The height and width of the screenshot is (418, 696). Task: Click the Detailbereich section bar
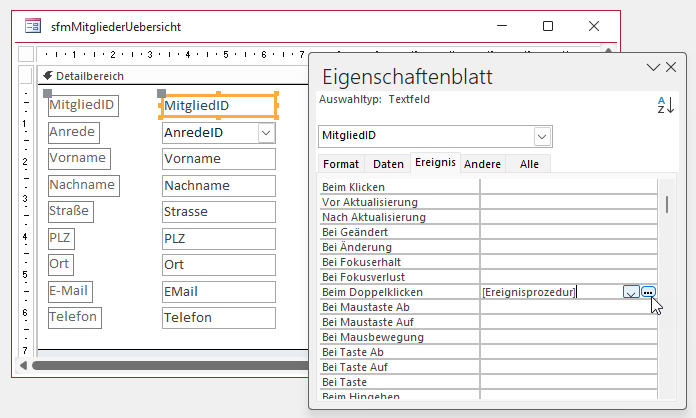point(173,76)
